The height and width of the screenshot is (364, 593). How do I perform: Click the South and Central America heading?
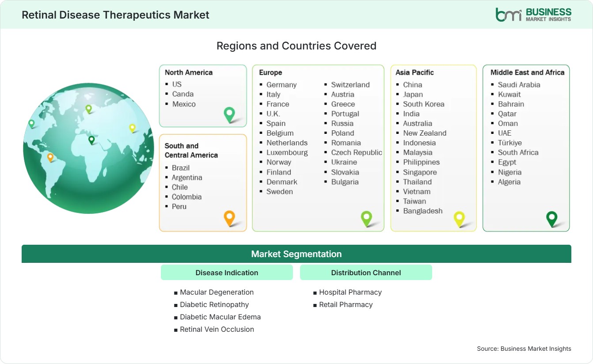click(x=191, y=150)
